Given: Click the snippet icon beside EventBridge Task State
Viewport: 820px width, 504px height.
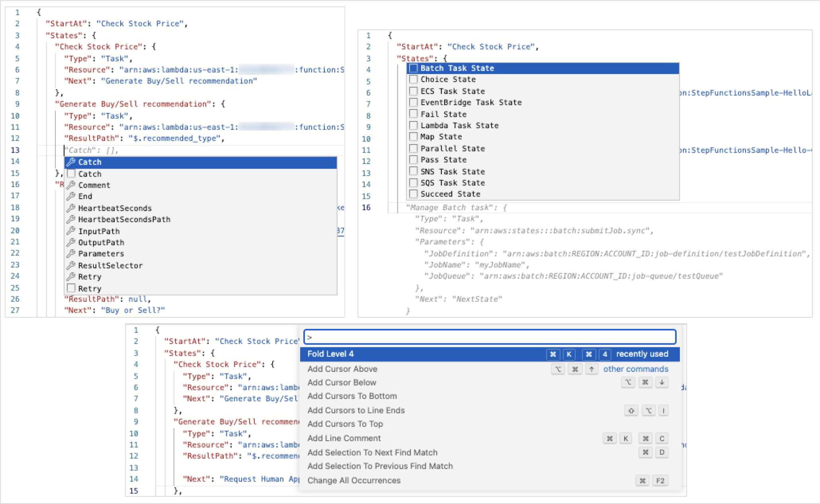Looking at the screenshot, I should [414, 102].
